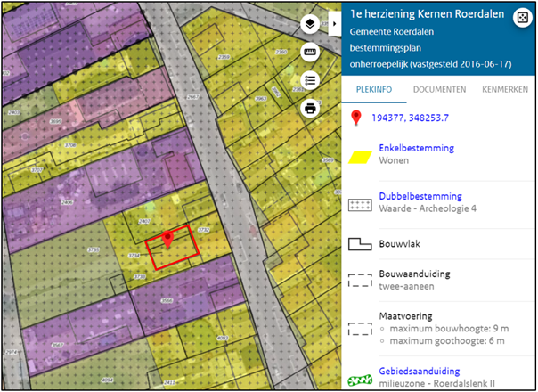Click parcel number 3732 on map
The height and width of the screenshot is (392, 538).
[x=204, y=230]
